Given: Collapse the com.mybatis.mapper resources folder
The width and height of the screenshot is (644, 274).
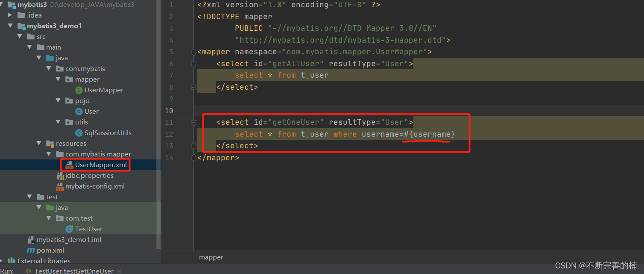Looking at the screenshot, I should pos(49,154).
